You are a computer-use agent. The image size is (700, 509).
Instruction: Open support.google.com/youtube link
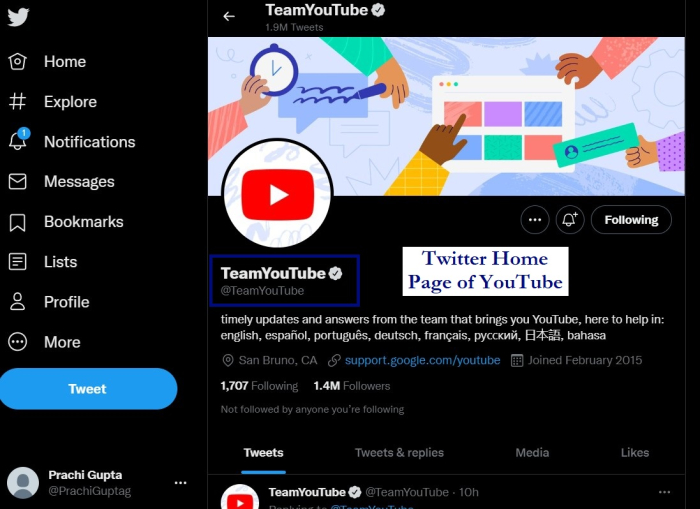pyautogui.click(x=422, y=360)
